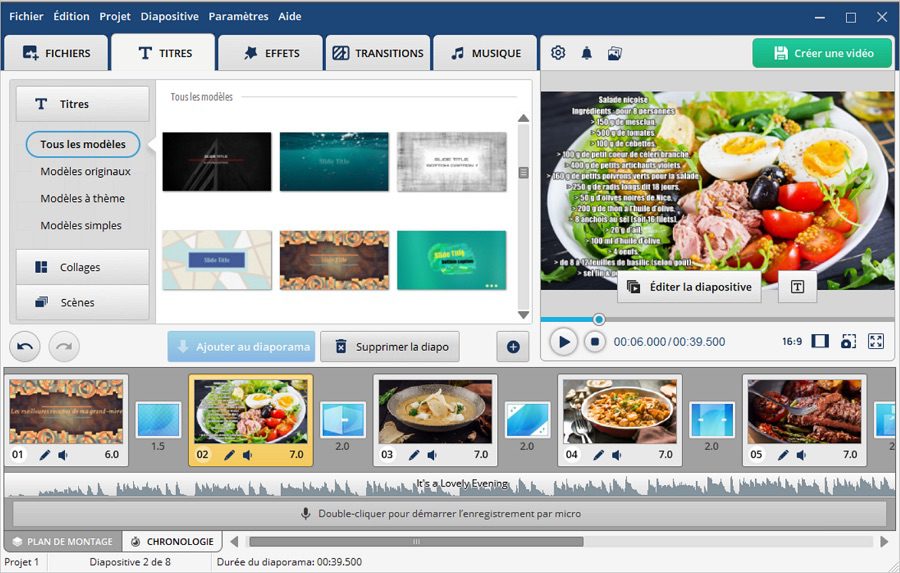This screenshot has height=573, width=900.
Task: Click the undo arrow button
Action: 25,347
